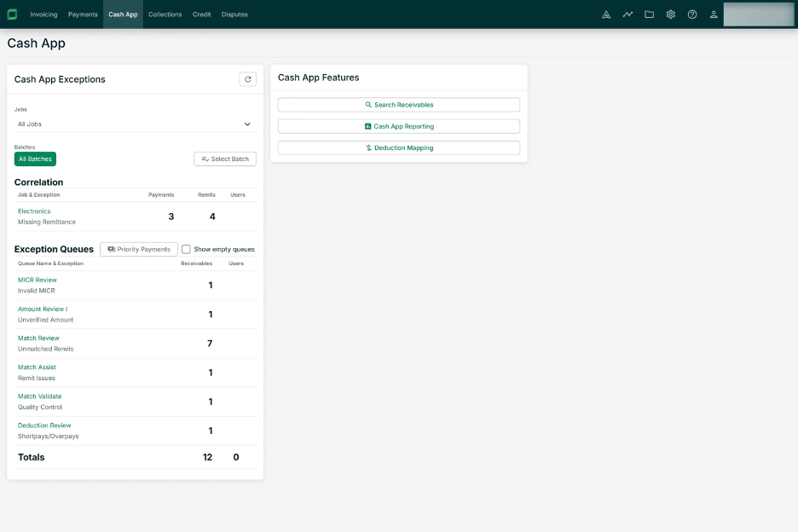The height and width of the screenshot is (532, 798).
Task: Open the MICR Review queue
Action: coord(38,280)
